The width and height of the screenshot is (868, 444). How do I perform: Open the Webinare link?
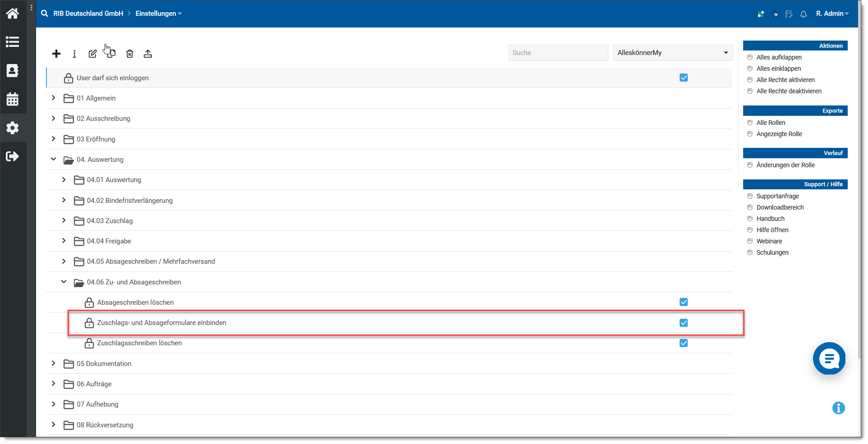(x=769, y=241)
